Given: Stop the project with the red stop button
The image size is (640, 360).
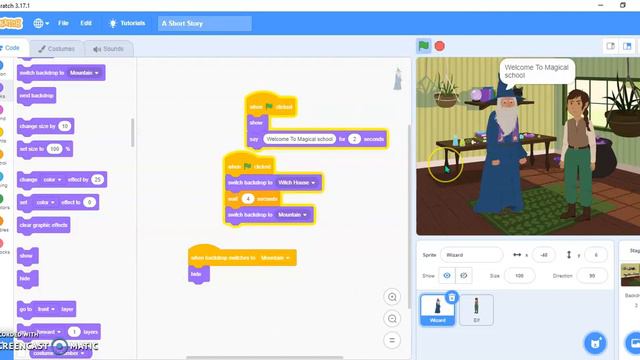Looking at the screenshot, I should (x=440, y=46).
